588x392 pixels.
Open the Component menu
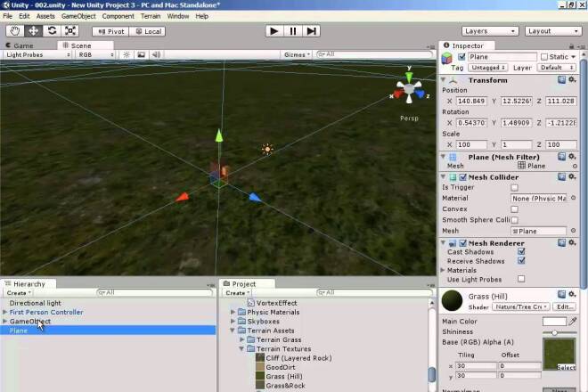click(x=118, y=16)
